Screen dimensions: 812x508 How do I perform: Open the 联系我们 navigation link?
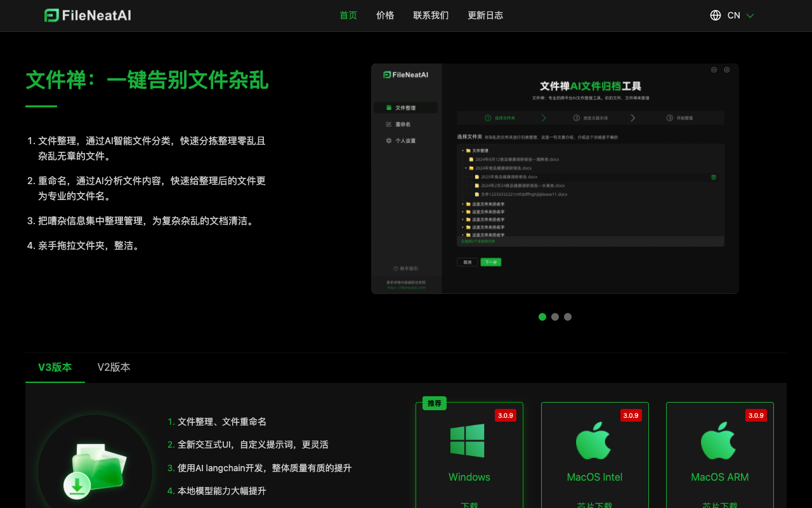coord(431,15)
